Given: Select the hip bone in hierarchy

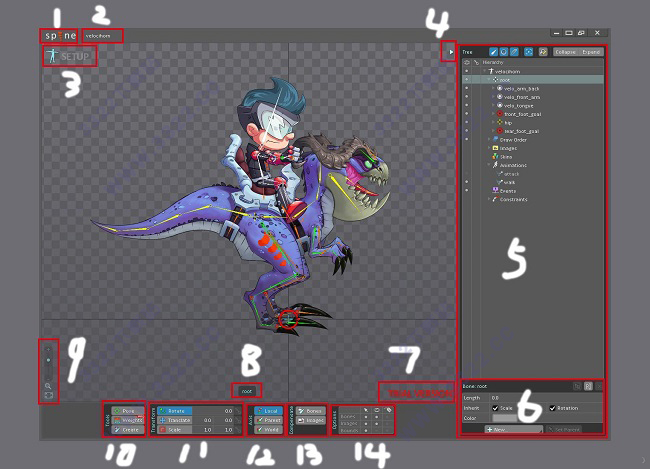Looking at the screenshot, I should (510, 123).
